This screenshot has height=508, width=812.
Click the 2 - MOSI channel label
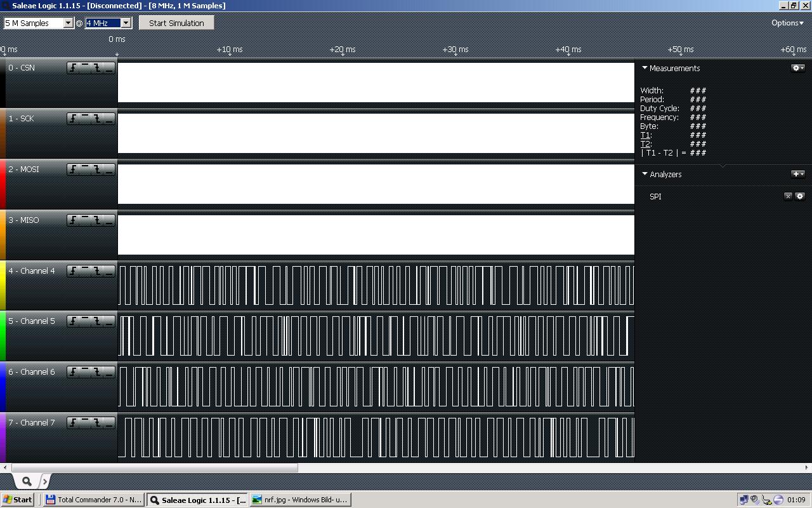(x=23, y=170)
